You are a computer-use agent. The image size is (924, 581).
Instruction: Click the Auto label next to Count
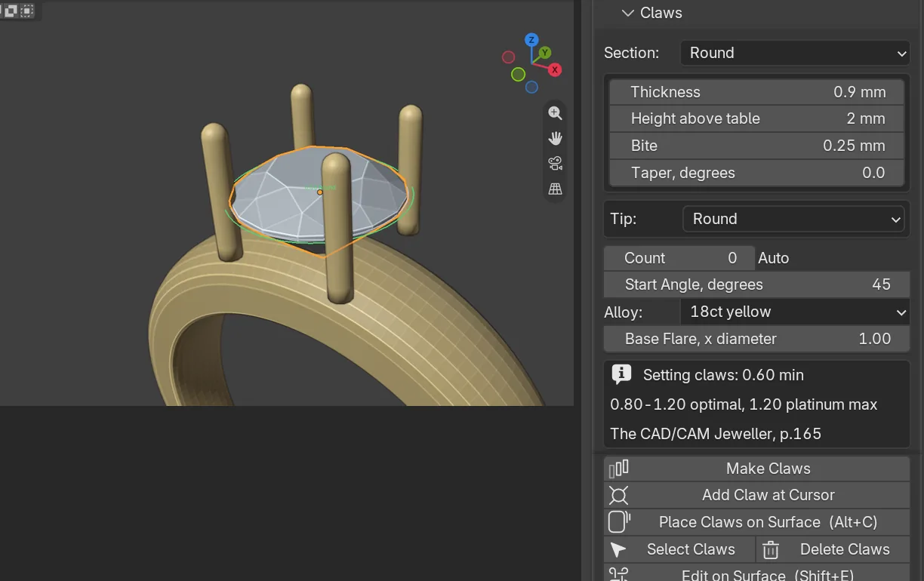(773, 258)
